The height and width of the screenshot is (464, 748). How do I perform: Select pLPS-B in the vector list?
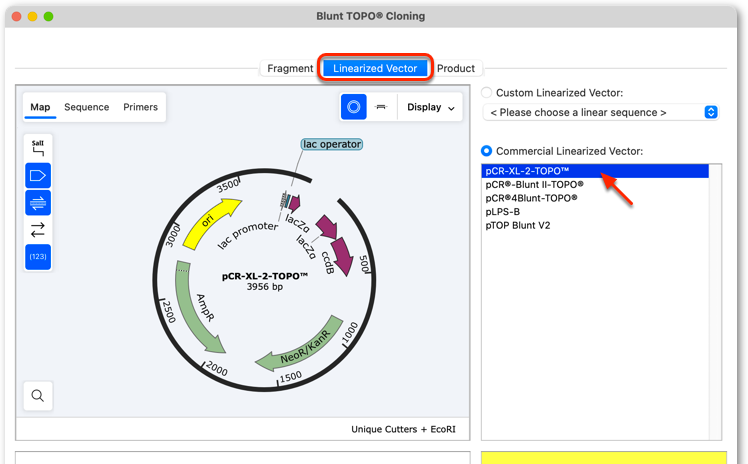595,212
